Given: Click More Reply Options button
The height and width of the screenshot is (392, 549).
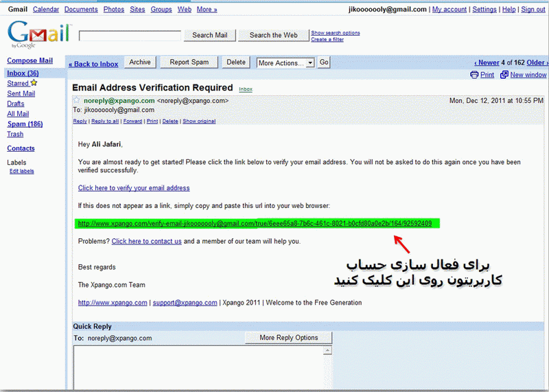Looking at the screenshot, I should (288, 338).
